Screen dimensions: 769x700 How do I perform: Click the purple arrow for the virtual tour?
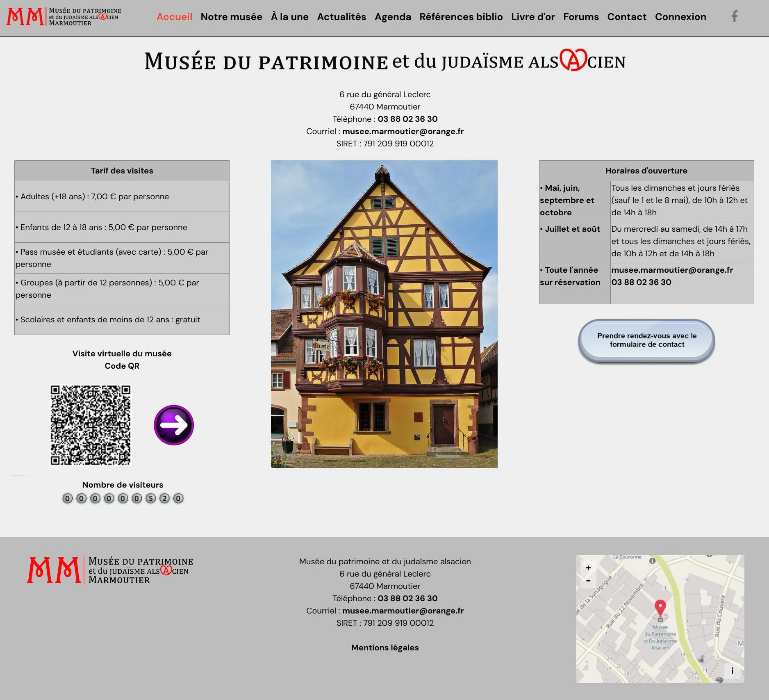tap(173, 426)
